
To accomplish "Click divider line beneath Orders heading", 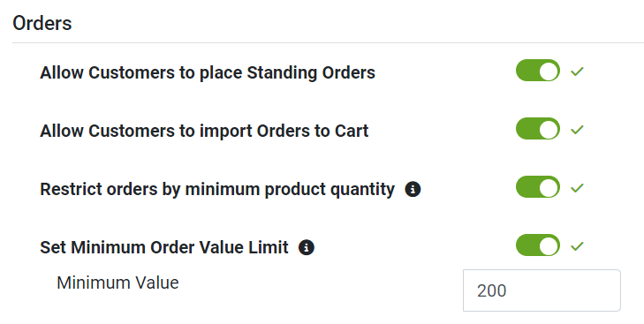I will point(328,42).
